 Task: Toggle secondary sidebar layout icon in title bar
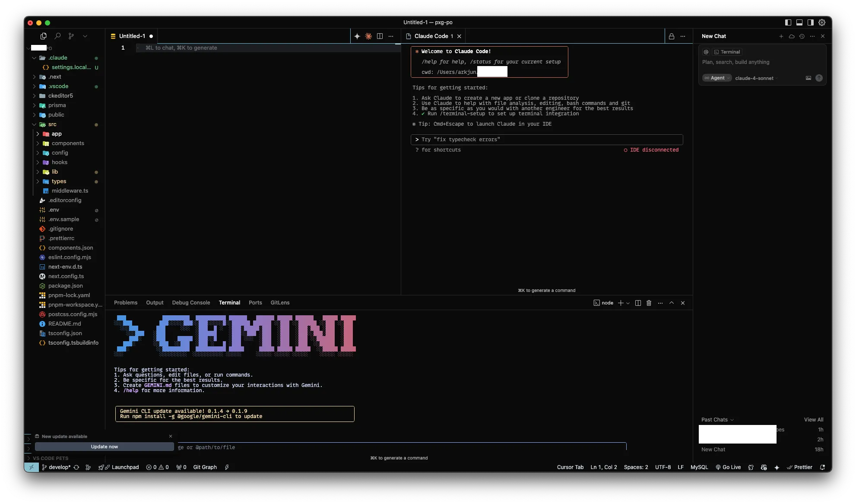tap(811, 22)
